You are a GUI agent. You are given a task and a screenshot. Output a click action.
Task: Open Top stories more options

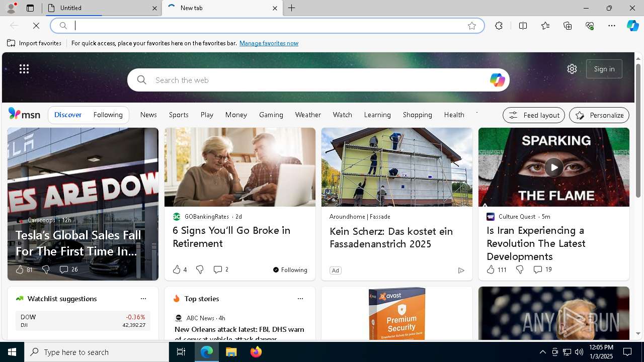(x=300, y=299)
